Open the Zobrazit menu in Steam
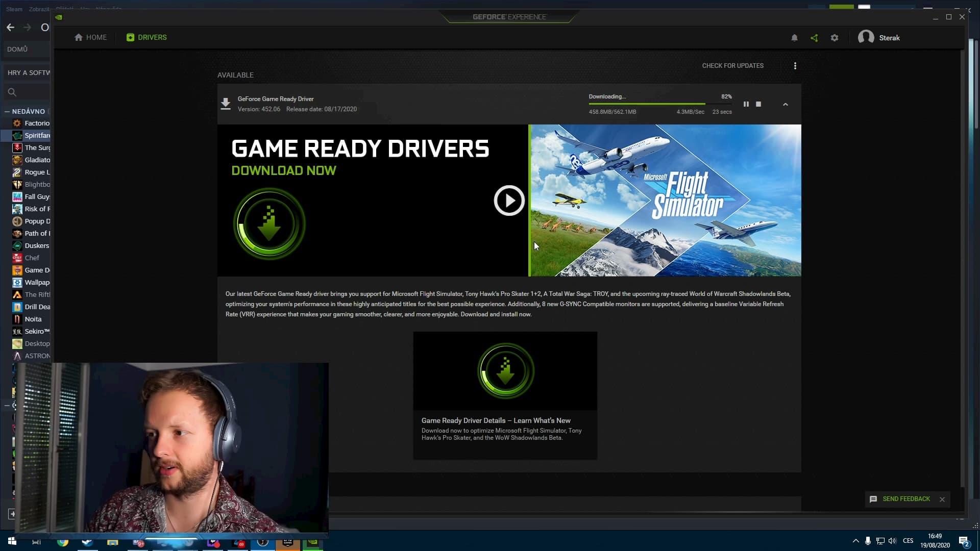Screen dimensions: 980x551 coord(39,9)
